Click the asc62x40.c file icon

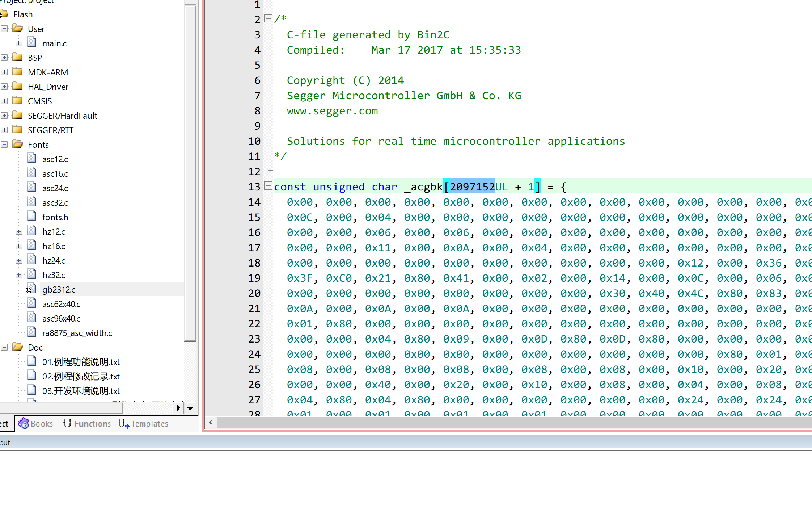tap(32, 303)
